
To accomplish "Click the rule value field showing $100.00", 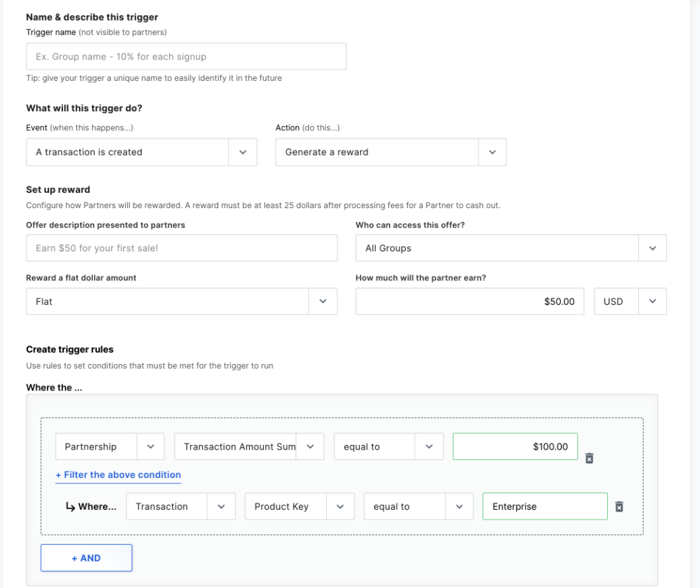I will point(515,446).
